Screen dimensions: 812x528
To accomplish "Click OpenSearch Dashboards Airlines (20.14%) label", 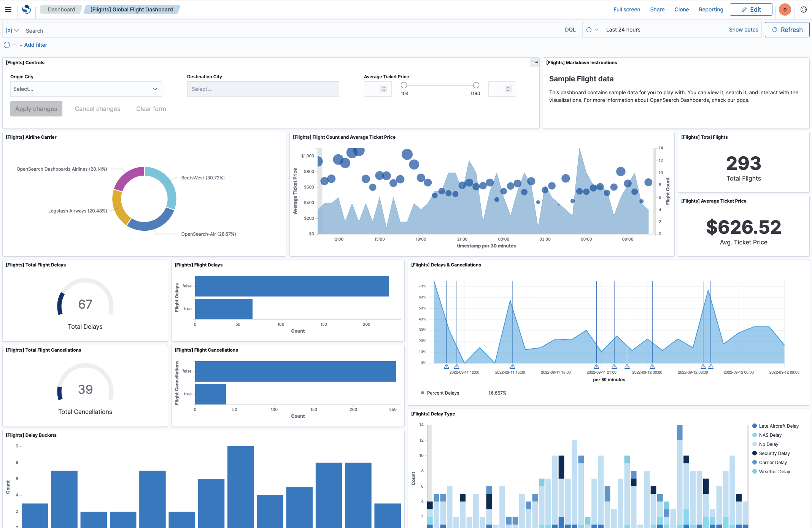I will (x=62, y=169).
